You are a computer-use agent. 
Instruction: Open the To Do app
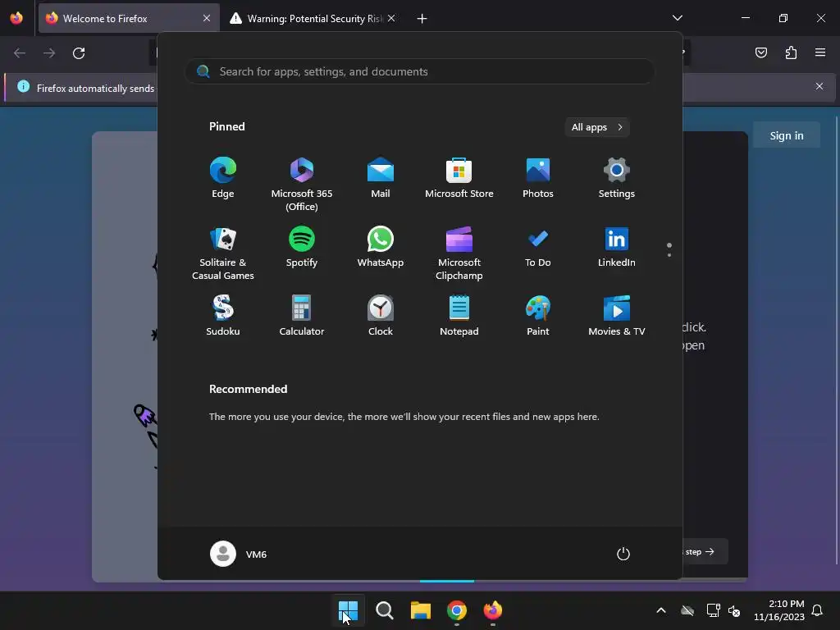click(x=538, y=247)
